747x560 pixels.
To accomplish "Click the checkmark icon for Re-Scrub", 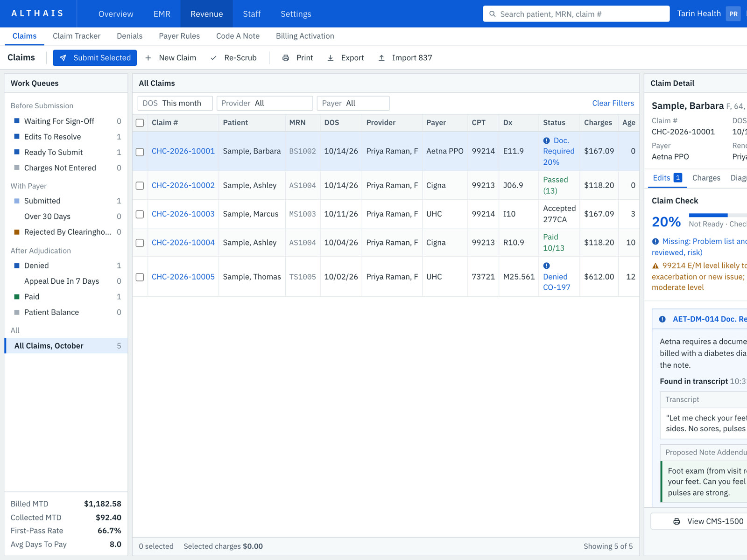I will 213,58.
